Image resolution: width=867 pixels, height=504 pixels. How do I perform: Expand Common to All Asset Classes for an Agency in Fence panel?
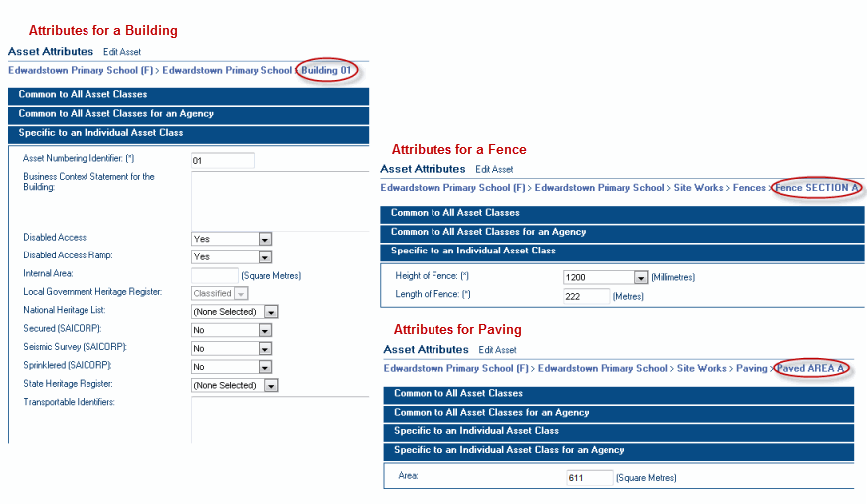pyautogui.click(x=622, y=233)
